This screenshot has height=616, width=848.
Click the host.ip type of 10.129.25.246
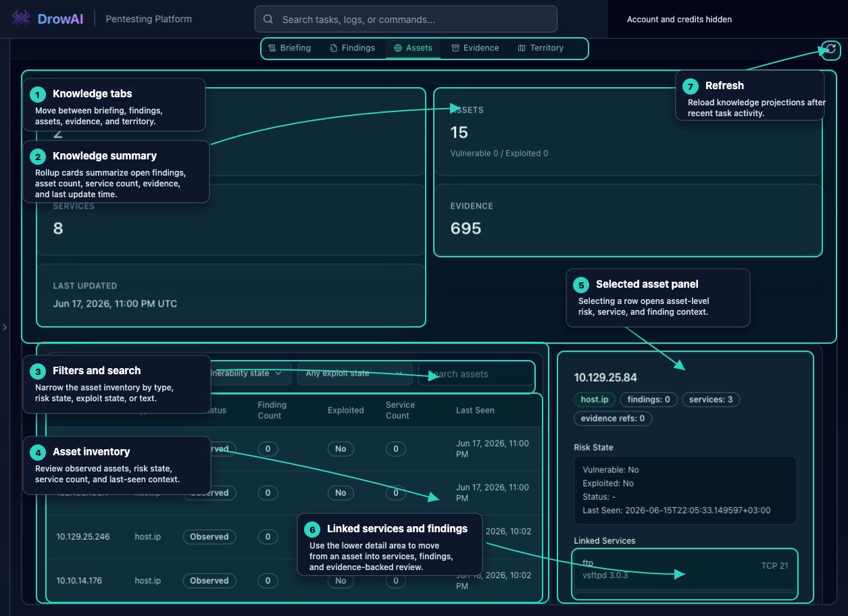point(148,537)
